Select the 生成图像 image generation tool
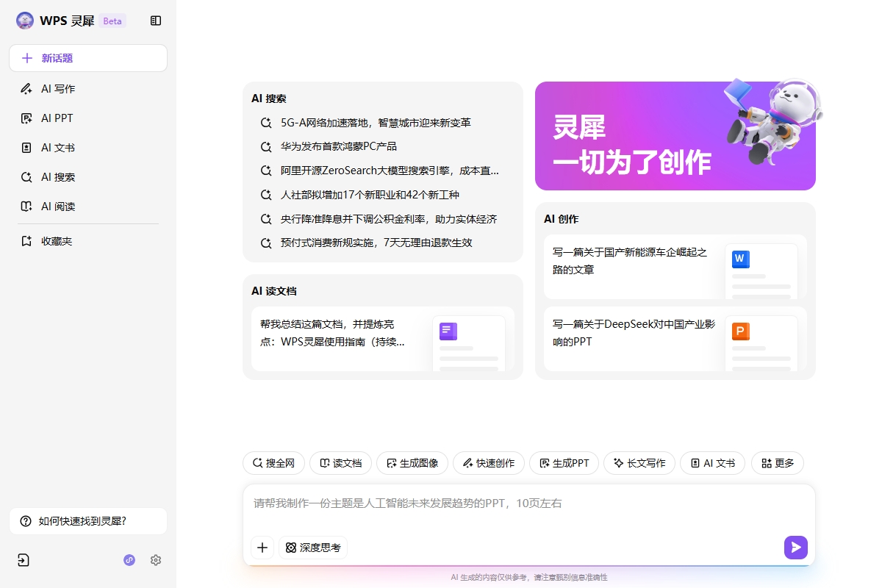The height and width of the screenshot is (588, 882). click(x=412, y=463)
